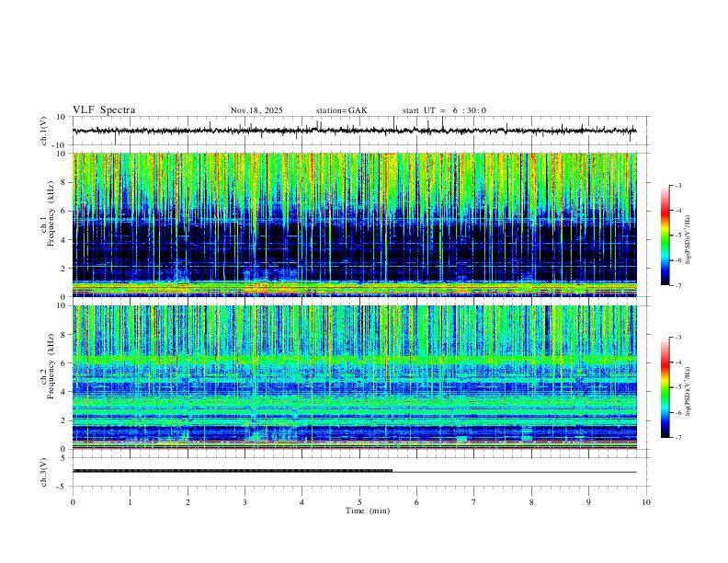
Task: Click inside the ch.1 spectrogram panel
Action: tap(354, 224)
